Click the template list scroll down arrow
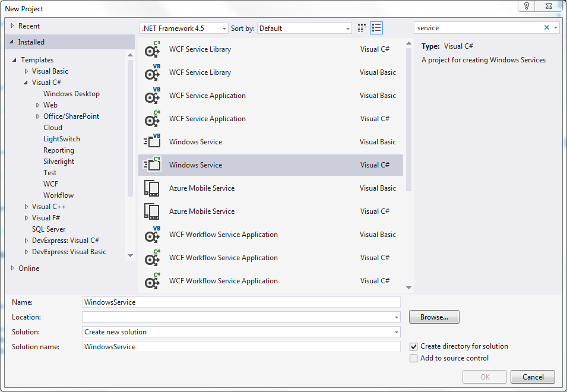 [x=408, y=288]
